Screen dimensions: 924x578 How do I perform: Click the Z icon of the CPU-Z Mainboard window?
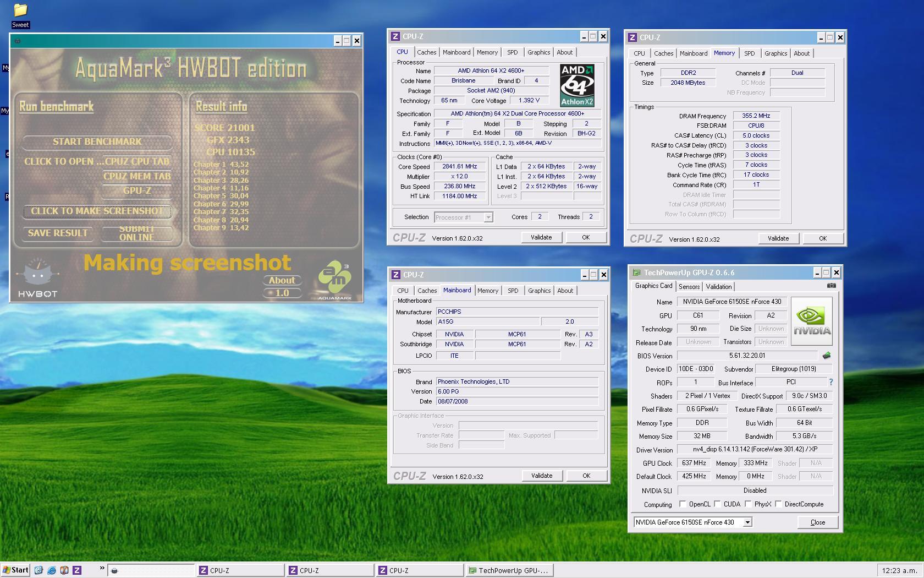[x=395, y=275]
